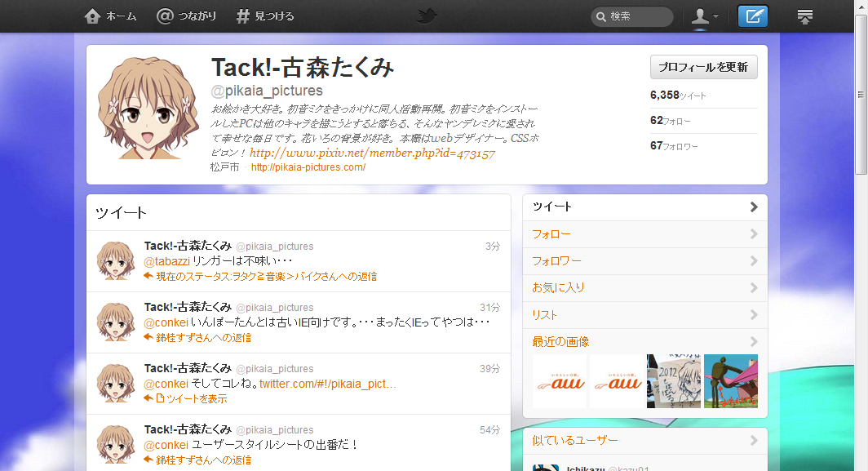This screenshot has height=471, width=868.
Task: Expand the フォロー list chevron
Action: click(x=754, y=234)
